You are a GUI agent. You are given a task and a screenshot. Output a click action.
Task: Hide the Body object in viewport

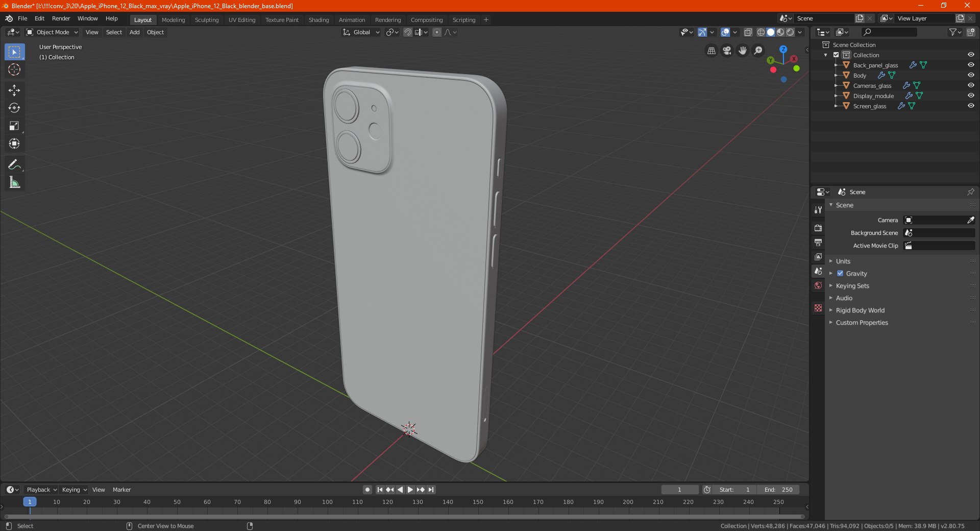point(971,75)
